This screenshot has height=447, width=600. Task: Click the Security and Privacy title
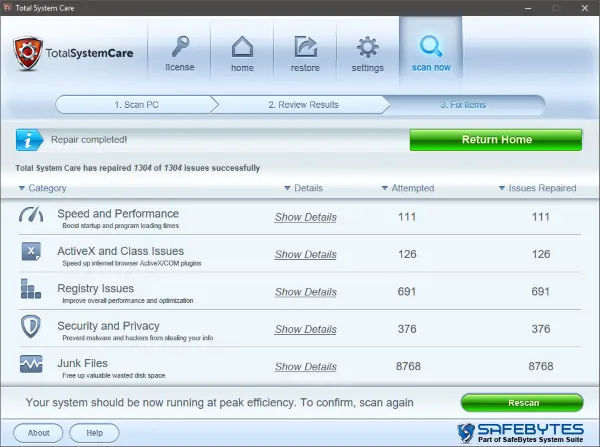[108, 326]
